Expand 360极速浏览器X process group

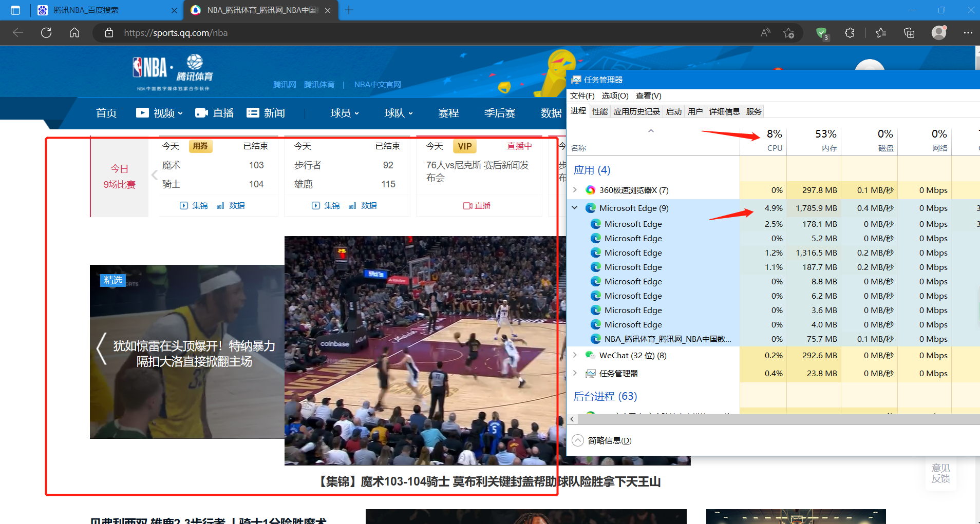pyautogui.click(x=575, y=190)
